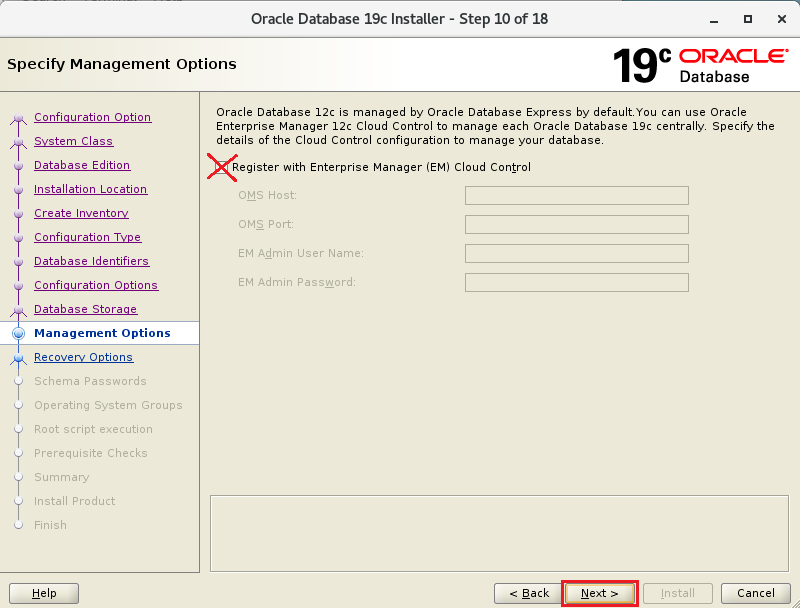Select the Configuration Type step

88,237
